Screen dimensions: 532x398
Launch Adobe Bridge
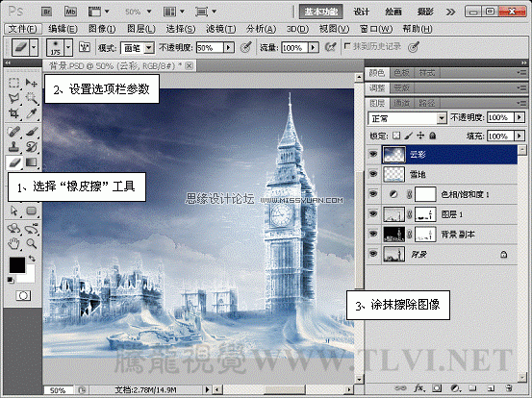point(47,12)
